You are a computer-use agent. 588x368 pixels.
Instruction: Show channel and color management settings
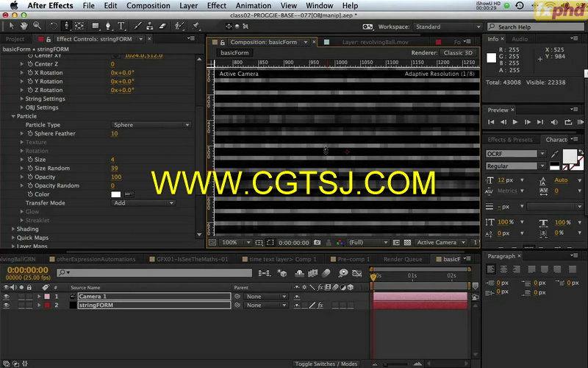340,243
